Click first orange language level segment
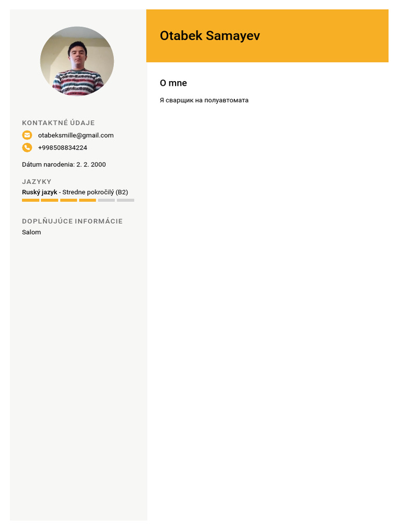 tap(31, 200)
